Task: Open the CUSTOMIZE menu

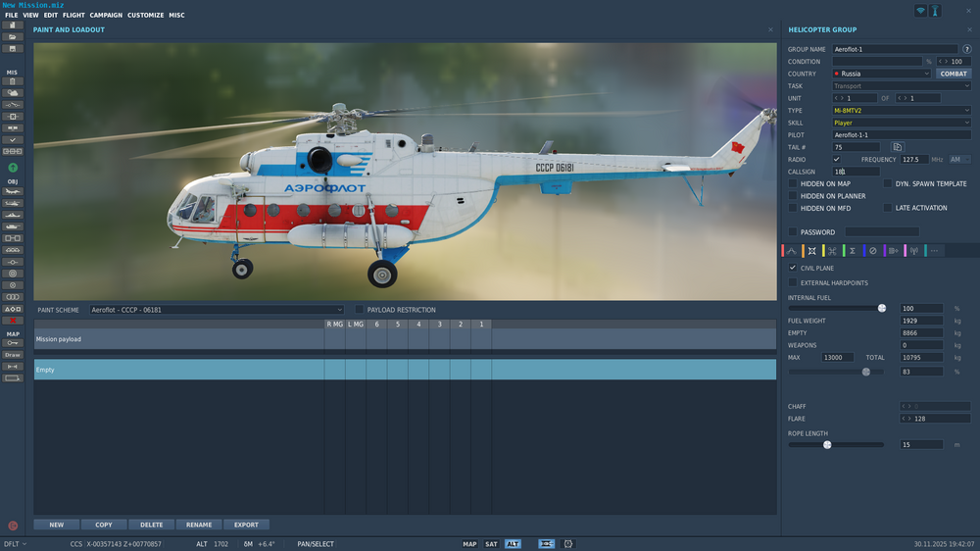Action: tap(146, 15)
